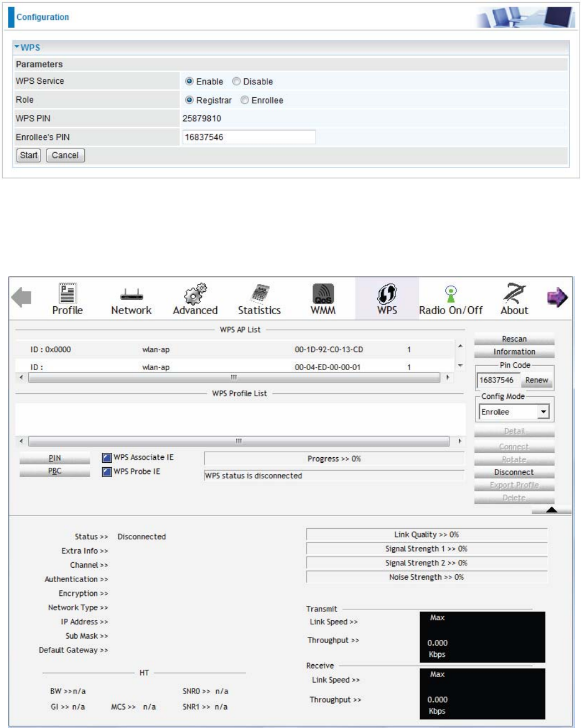The image size is (583, 728).
Task: Select the WPS Service Enable radio
Action: click(x=189, y=81)
